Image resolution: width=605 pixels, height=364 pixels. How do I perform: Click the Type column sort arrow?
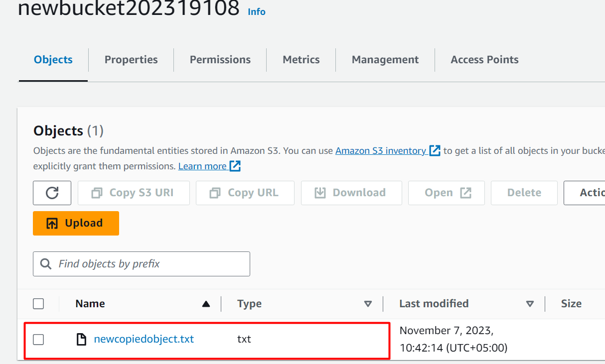pyautogui.click(x=368, y=304)
